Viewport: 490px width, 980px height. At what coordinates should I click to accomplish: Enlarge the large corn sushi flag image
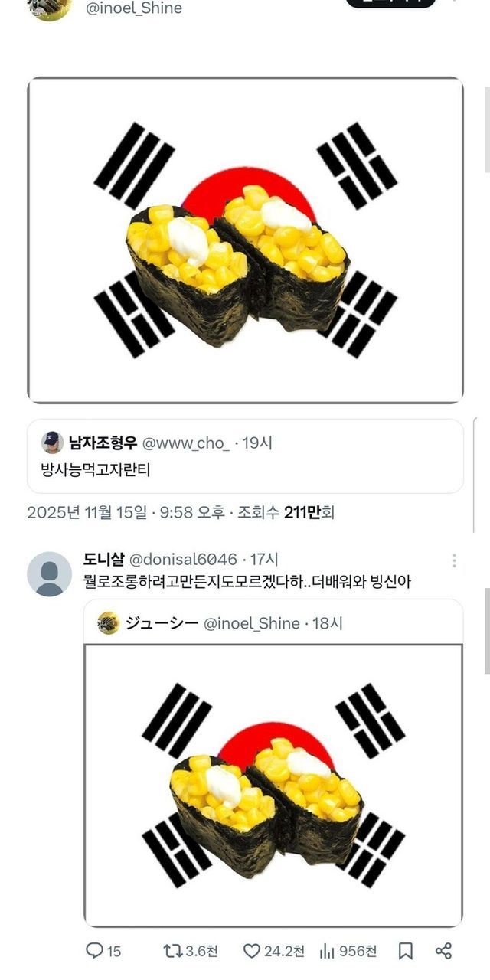(x=245, y=240)
